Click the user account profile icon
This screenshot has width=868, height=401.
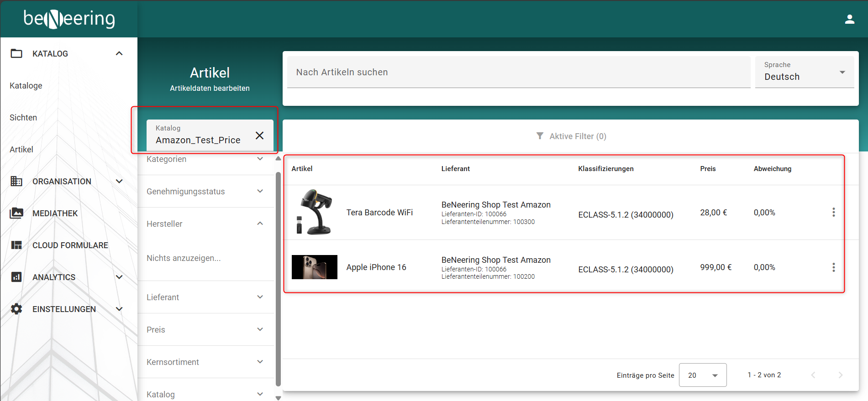tap(849, 19)
